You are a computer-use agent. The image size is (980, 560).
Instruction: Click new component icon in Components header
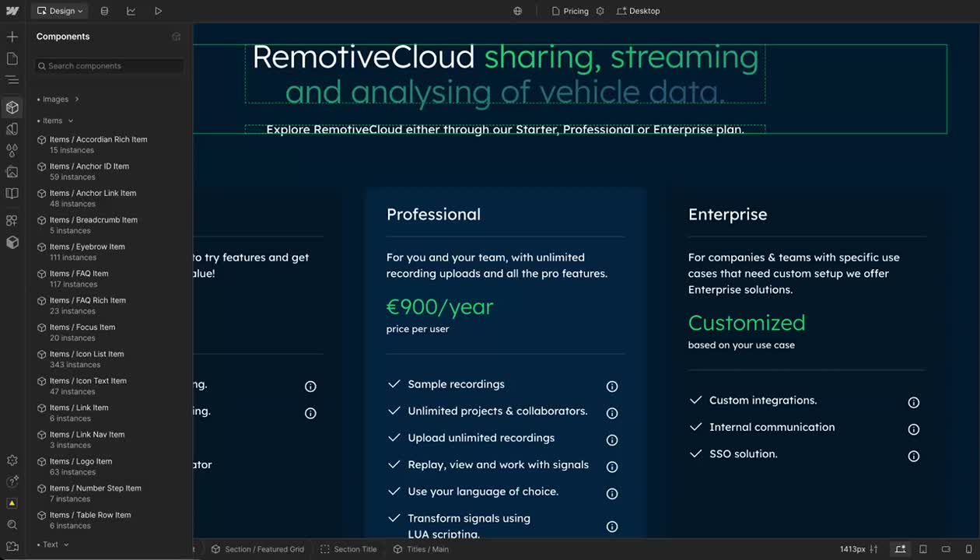coord(176,37)
